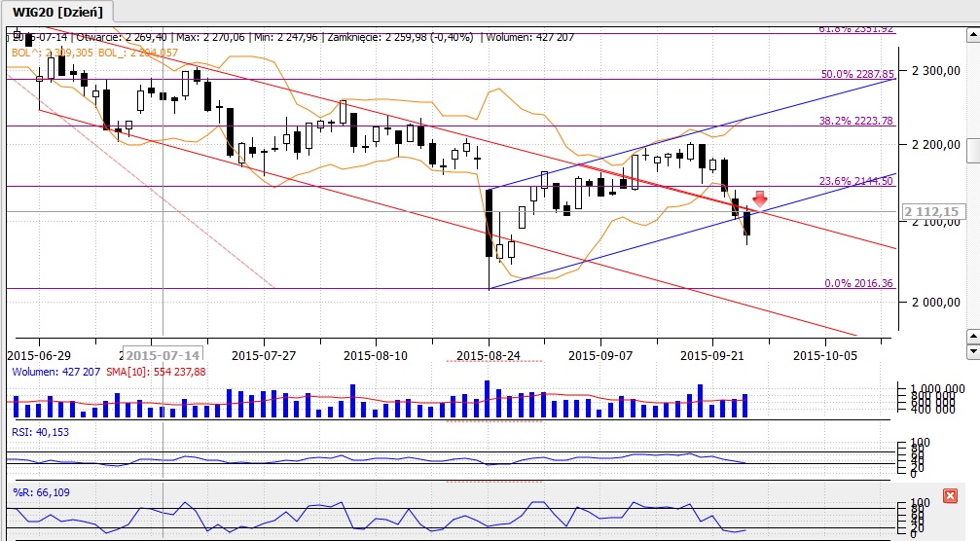Select the 2 112,15 price cursor label
Viewport: 980px width, 541px height.
click(934, 212)
